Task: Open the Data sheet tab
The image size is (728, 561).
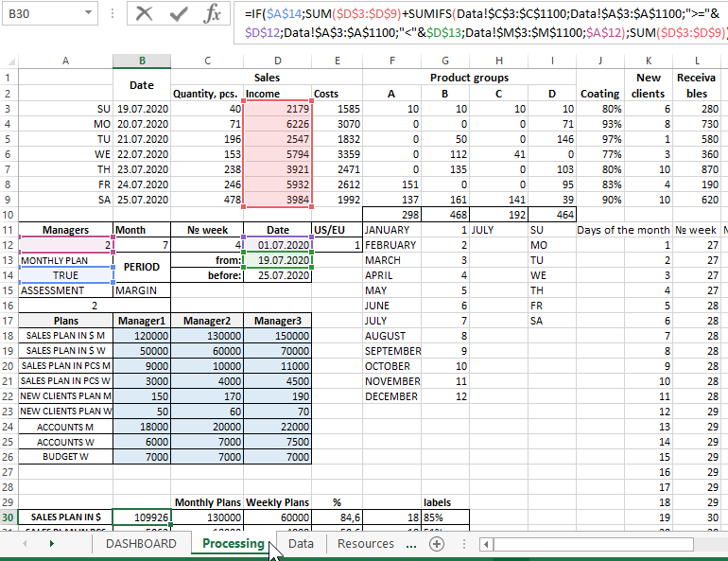Action: coord(301,544)
